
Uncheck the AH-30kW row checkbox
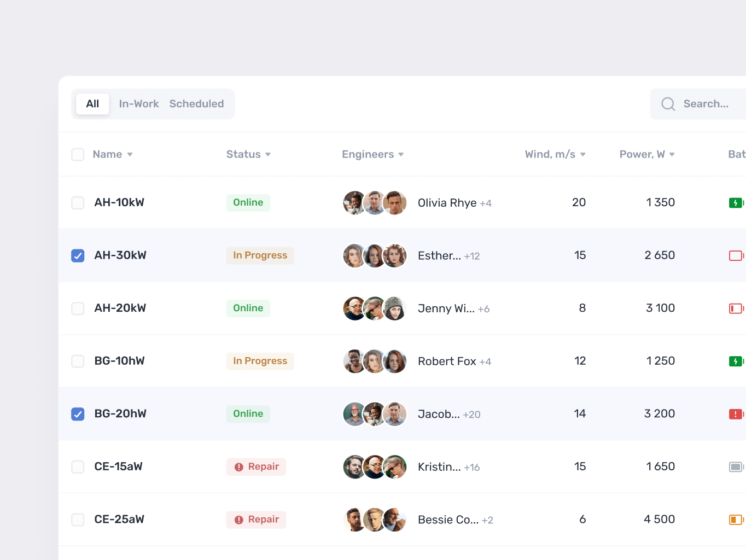[78, 255]
